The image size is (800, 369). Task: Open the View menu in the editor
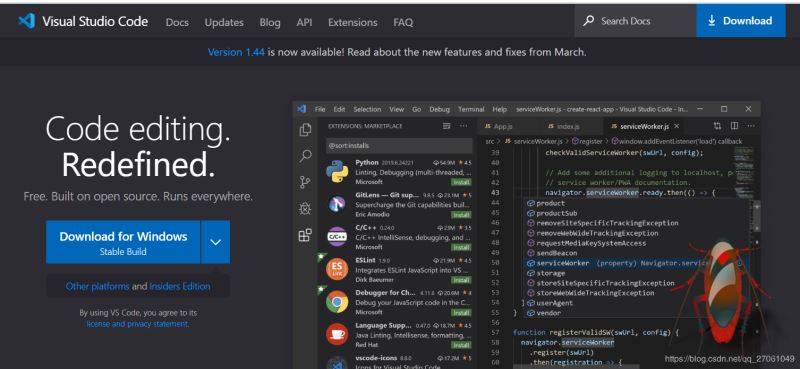(396, 109)
